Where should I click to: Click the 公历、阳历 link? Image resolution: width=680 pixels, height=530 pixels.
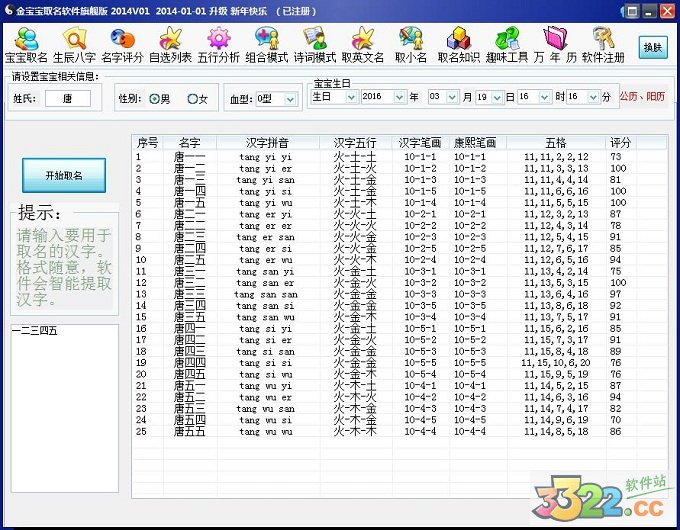642,96
